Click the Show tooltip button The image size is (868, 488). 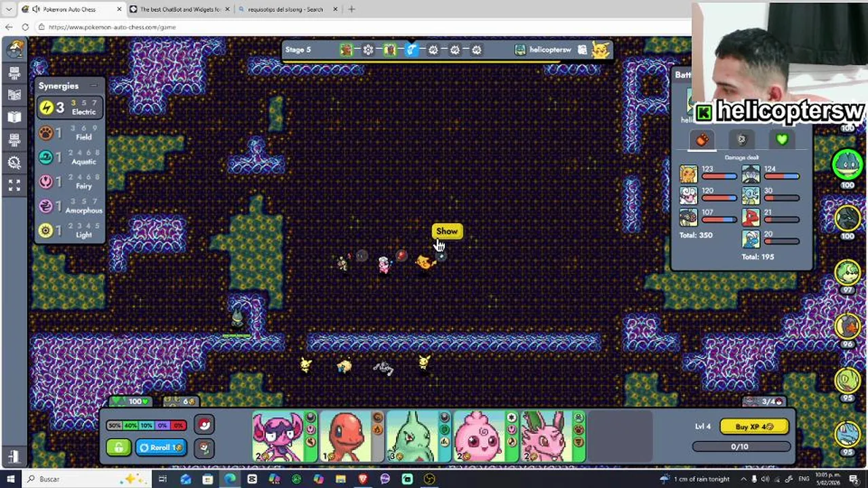[x=447, y=231]
